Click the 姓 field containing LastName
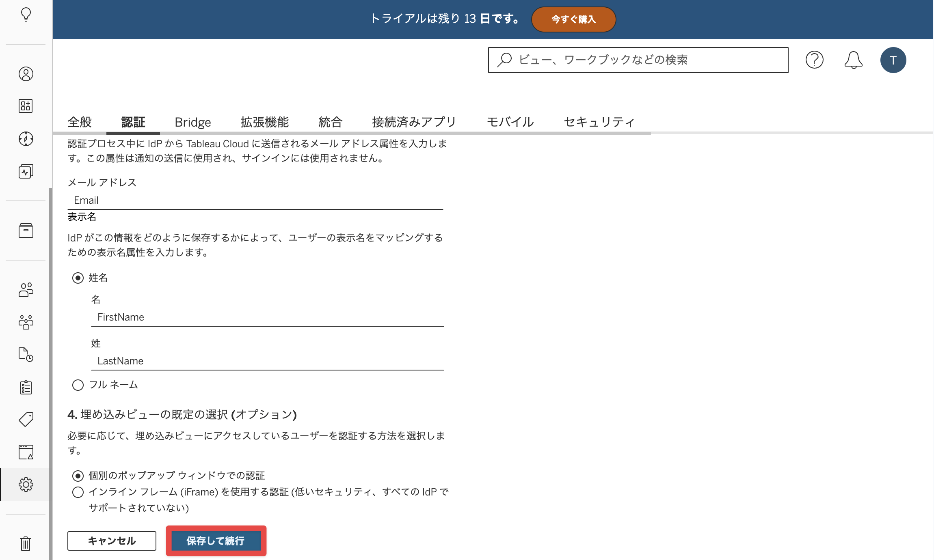The height and width of the screenshot is (560, 934). (267, 361)
